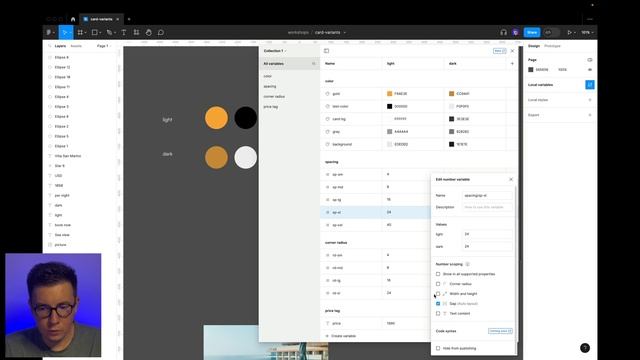
Task: Add an export setting with plus
Action: click(590, 115)
